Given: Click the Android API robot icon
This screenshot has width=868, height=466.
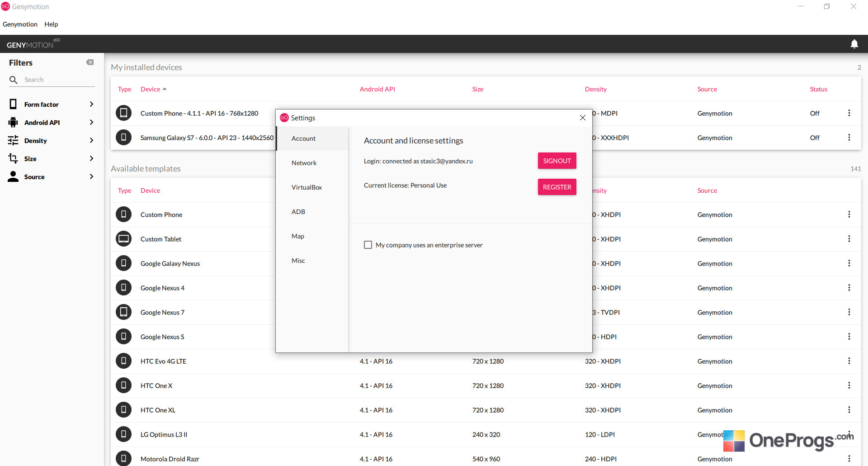Looking at the screenshot, I should tap(13, 122).
